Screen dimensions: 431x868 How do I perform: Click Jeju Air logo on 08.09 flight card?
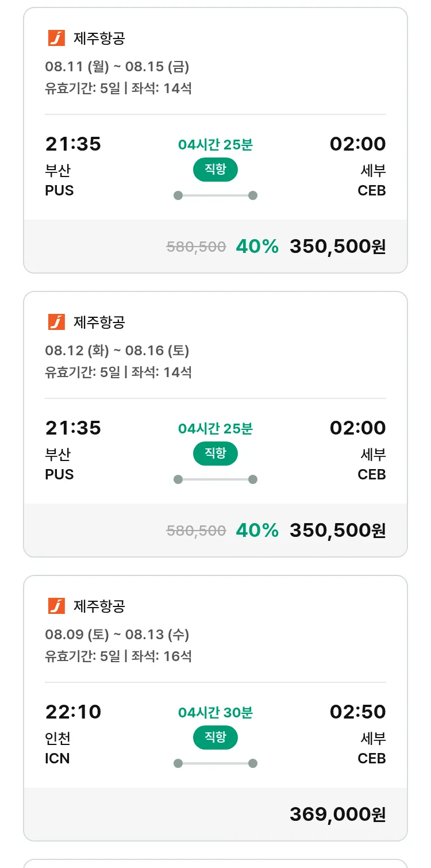click(56, 606)
